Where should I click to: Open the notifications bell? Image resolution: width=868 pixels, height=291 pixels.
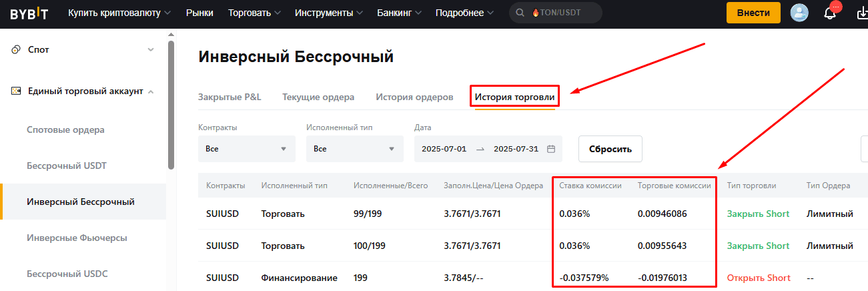[831, 13]
